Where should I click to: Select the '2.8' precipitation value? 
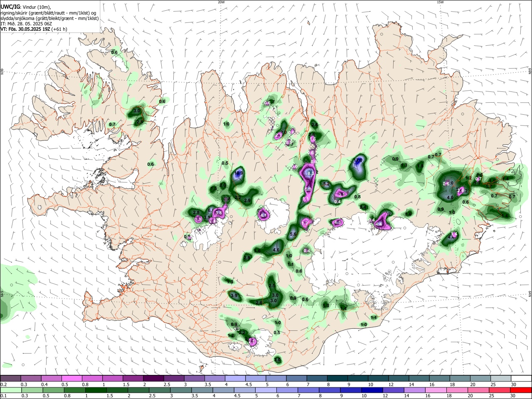click(197, 213)
